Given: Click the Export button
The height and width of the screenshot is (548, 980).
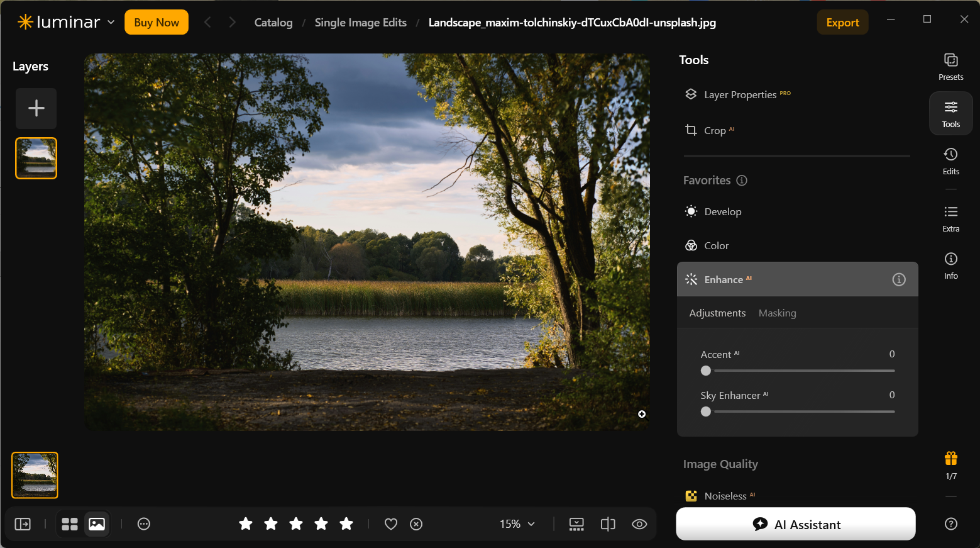Looking at the screenshot, I should pyautogui.click(x=842, y=22).
